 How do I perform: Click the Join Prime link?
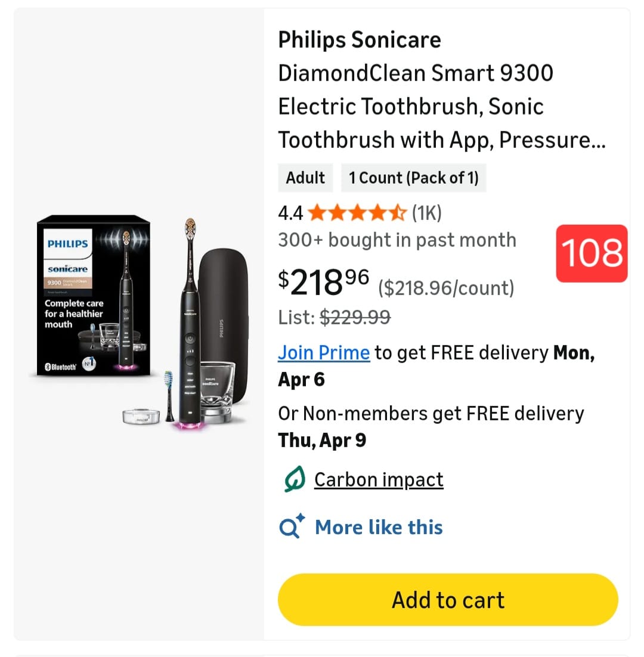click(x=324, y=352)
